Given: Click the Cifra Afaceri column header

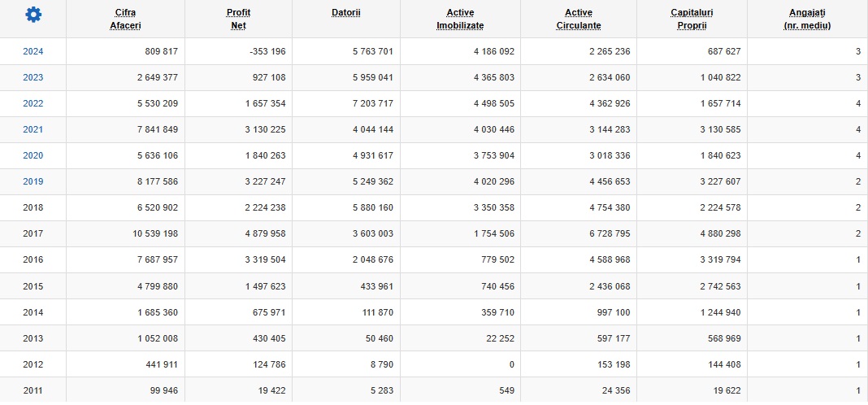Looking at the screenshot, I should tap(125, 19).
